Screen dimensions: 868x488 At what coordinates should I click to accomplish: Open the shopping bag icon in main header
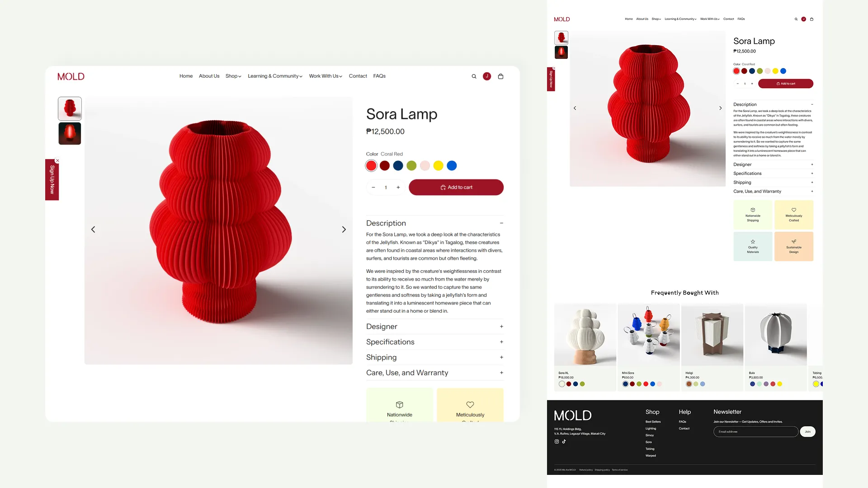click(x=500, y=76)
